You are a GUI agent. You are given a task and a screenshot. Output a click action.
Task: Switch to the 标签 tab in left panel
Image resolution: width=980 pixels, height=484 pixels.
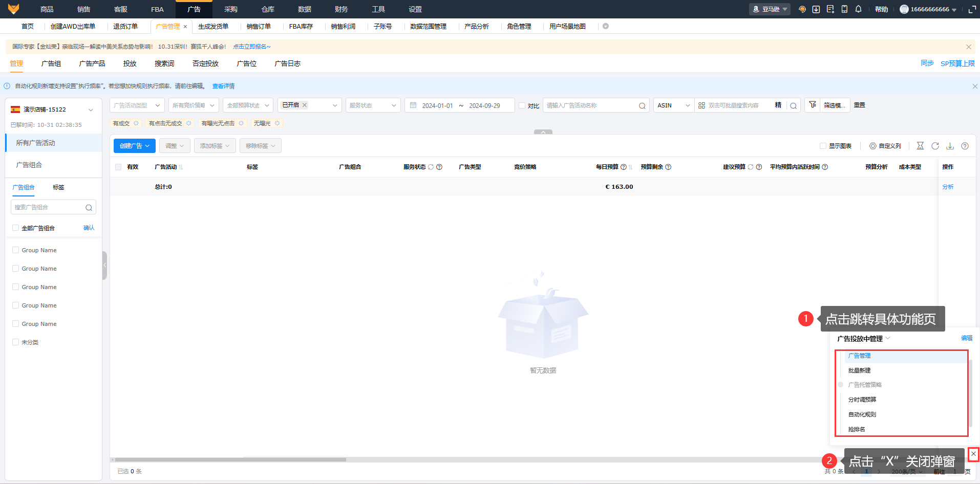(x=58, y=187)
